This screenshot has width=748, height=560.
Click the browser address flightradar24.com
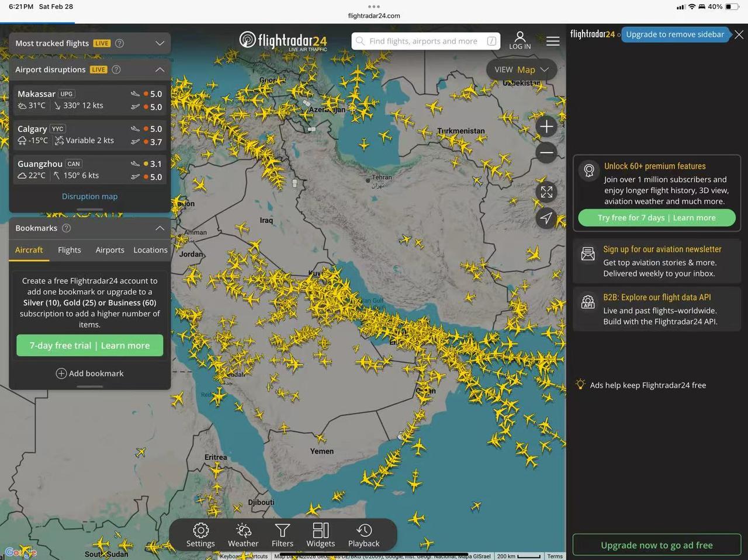pyautogui.click(x=374, y=16)
